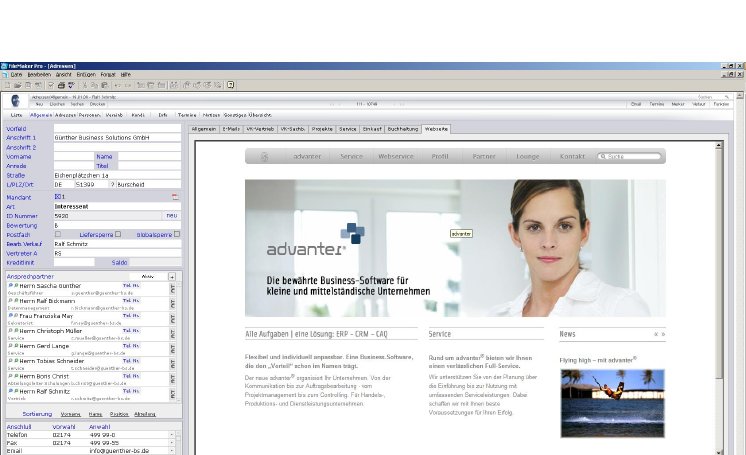
Task: Click the neu button beside ID Nummer
Action: [x=172, y=216]
